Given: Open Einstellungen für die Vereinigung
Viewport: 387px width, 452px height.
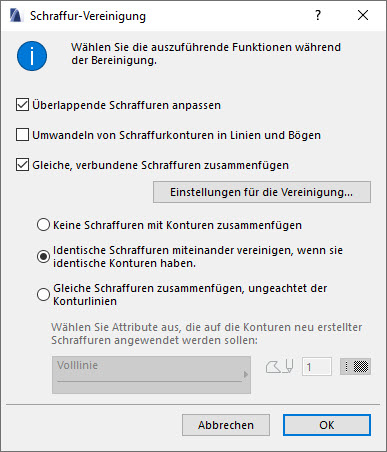Looking at the screenshot, I should pyautogui.click(x=262, y=192).
